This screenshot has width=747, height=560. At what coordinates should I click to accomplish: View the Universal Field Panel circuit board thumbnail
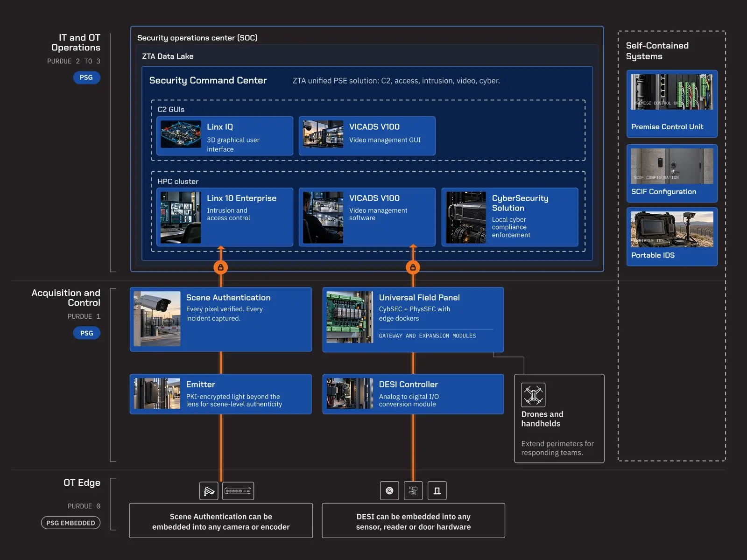350,317
